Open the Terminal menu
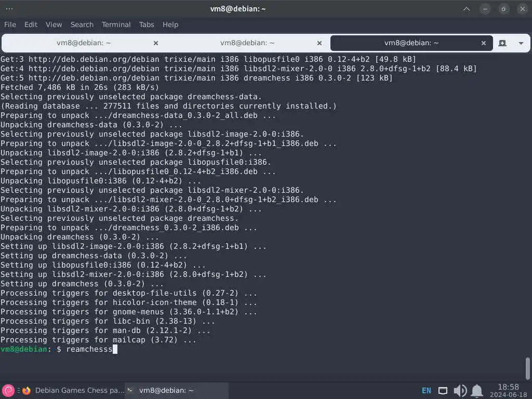The height and width of the screenshot is (399, 532). pos(116,24)
